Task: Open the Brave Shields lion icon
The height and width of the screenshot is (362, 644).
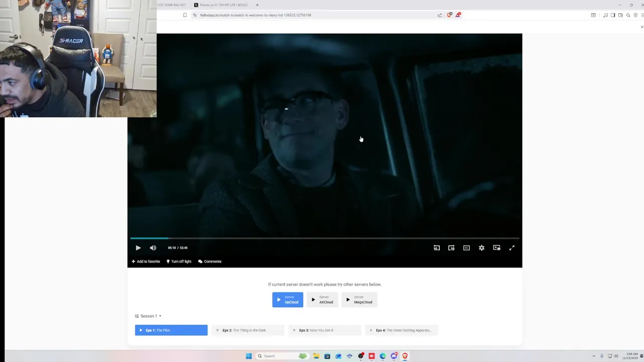Action: 449,15
